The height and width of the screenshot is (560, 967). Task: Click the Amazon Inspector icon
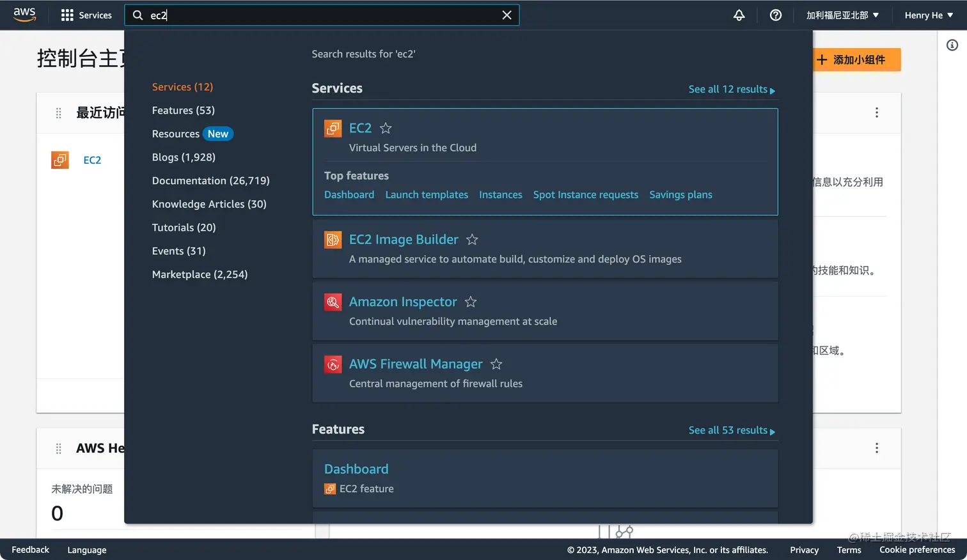[x=333, y=302]
